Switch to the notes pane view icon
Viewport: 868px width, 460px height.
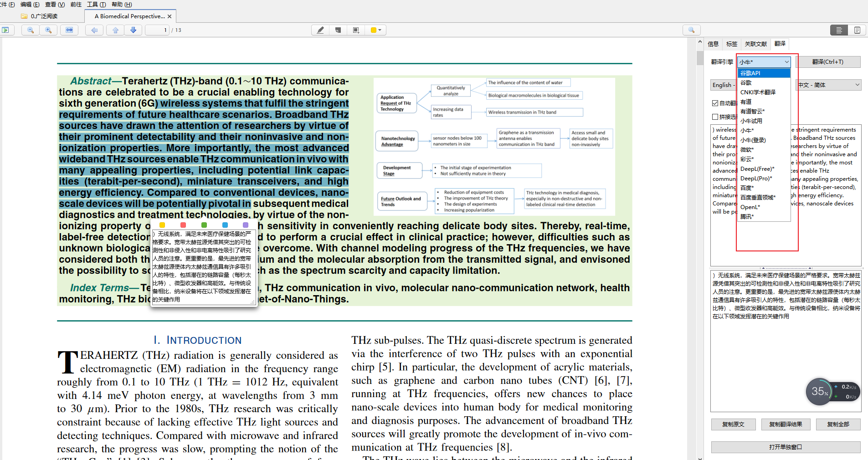click(857, 30)
